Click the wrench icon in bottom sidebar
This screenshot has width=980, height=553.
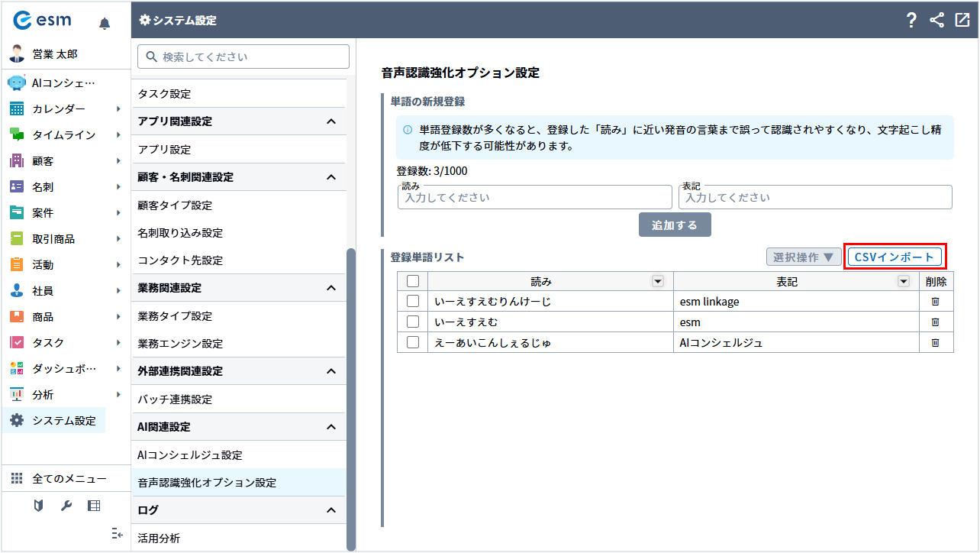click(66, 506)
